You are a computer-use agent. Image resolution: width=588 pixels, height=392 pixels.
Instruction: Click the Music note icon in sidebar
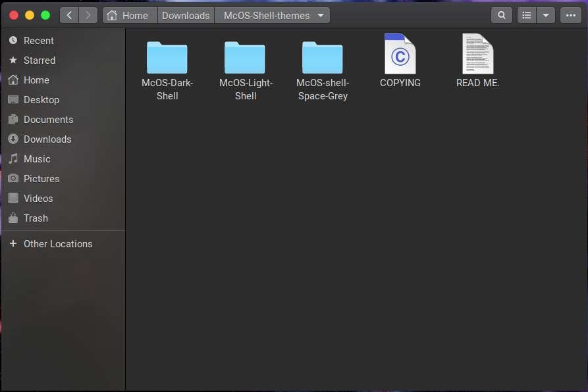coord(13,159)
